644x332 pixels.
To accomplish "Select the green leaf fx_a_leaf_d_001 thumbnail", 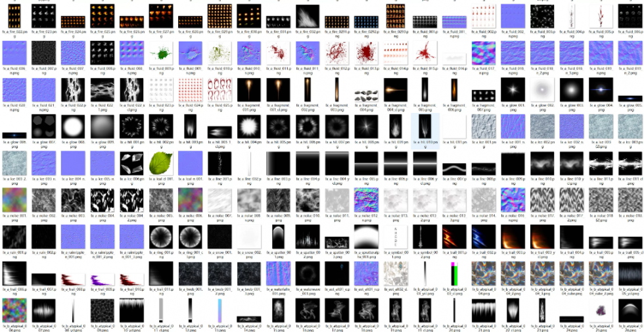I will click(161, 163).
